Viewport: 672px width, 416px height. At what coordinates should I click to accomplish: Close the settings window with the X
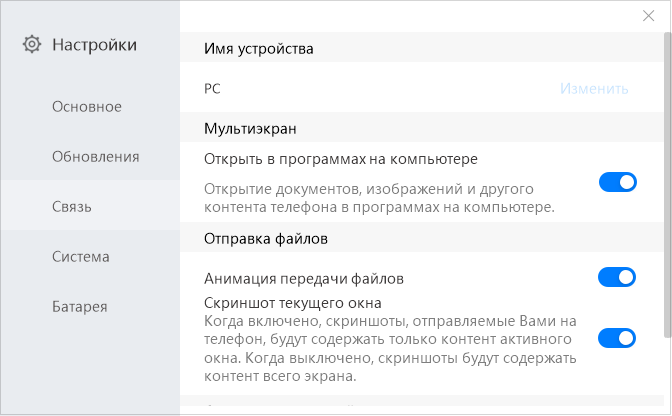[x=647, y=15]
